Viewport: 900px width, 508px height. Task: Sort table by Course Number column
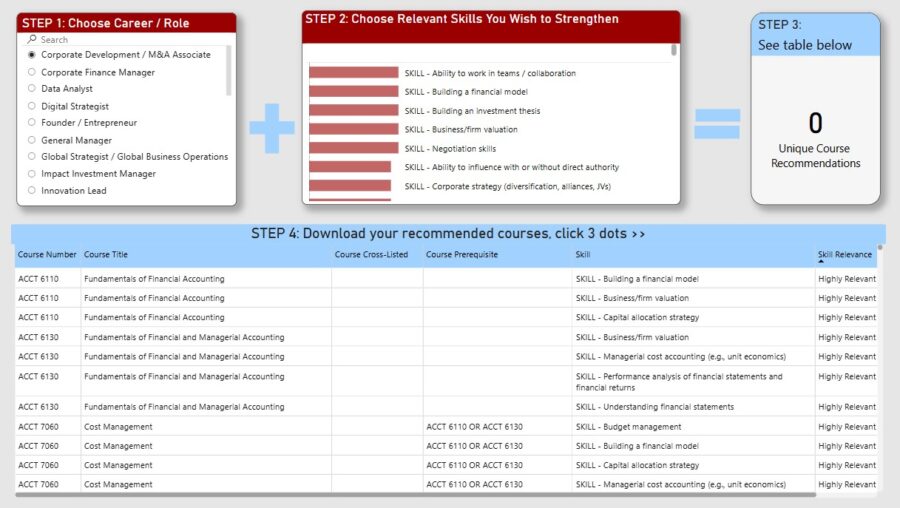click(x=47, y=254)
